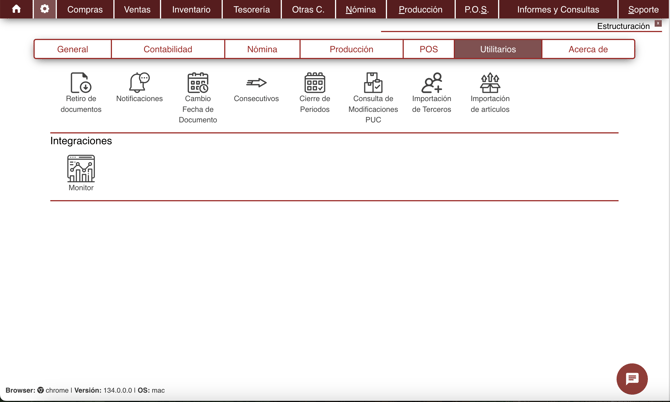The width and height of the screenshot is (670, 402).
Task: Open the Tesorería menu
Action: tap(252, 9)
